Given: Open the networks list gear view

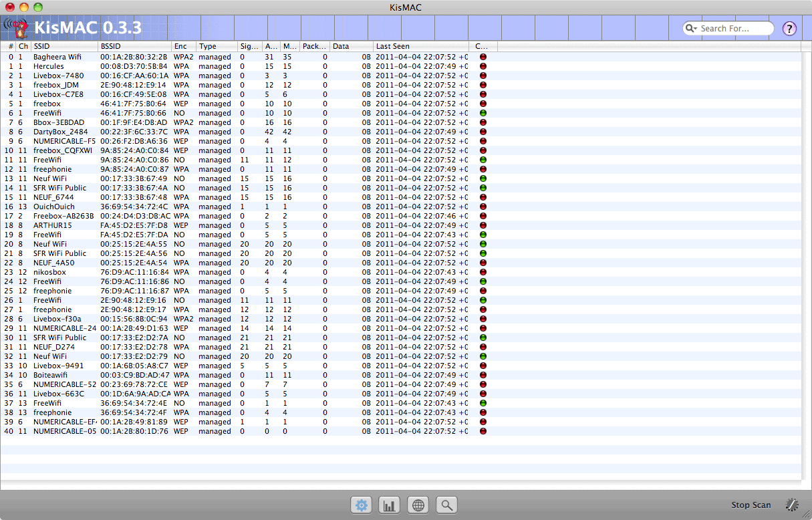Looking at the screenshot, I should pyautogui.click(x=362, y=505).
